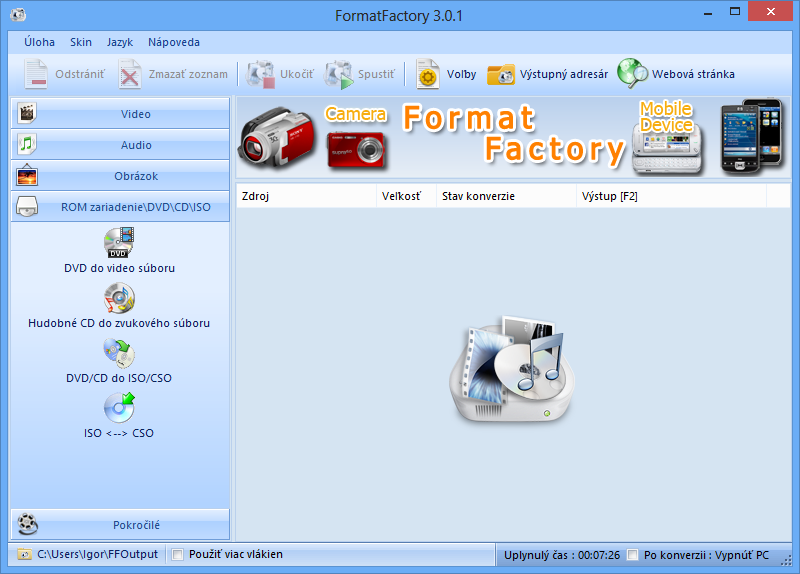Open Voľby via the gear icon
The height and width of the screenshot is (574, 800).
click(428, 74)
